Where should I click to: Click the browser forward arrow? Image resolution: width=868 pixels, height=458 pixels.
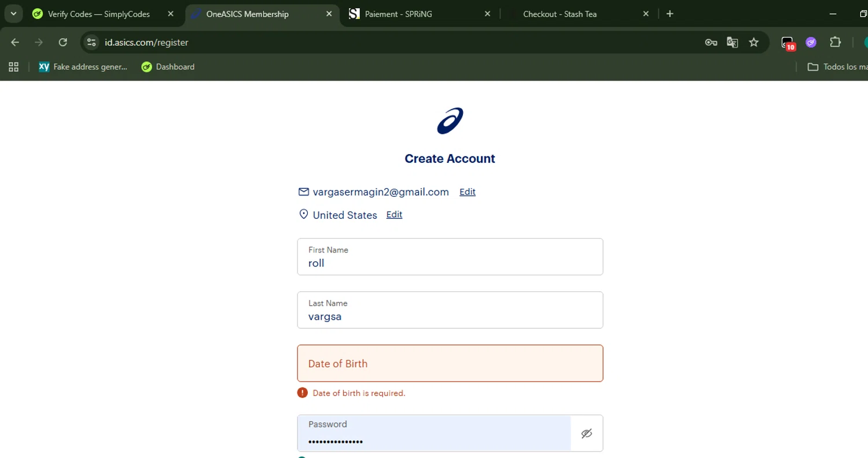tap(39, 42)
